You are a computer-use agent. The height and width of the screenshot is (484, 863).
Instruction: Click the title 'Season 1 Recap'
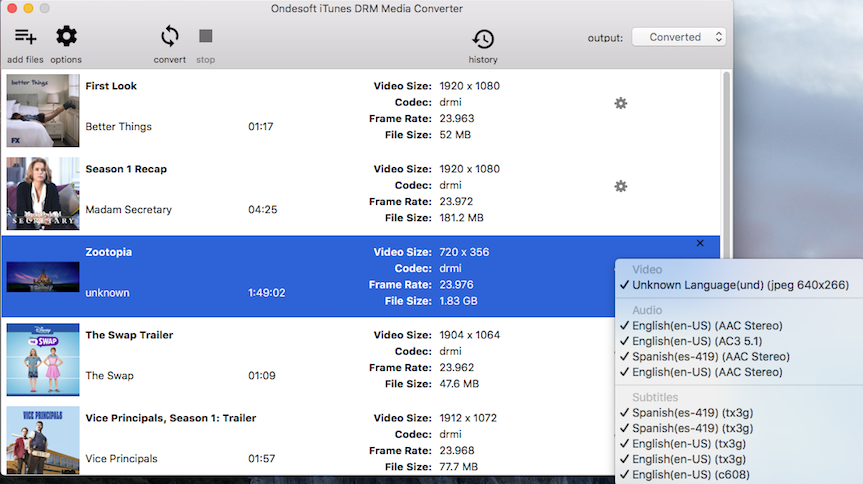(126, 169)
